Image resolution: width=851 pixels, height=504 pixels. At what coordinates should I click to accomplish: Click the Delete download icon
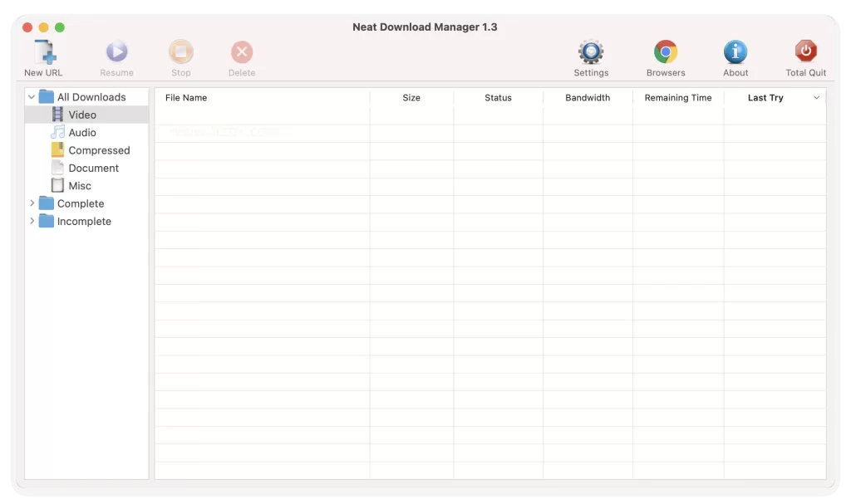tap(241, 55)
